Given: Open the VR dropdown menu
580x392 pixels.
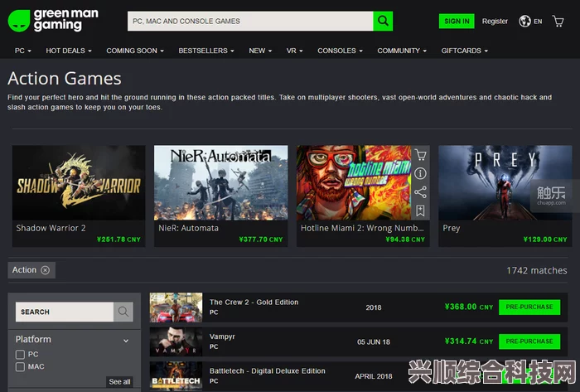Looking at the screenshot, I should coord(294,51).
